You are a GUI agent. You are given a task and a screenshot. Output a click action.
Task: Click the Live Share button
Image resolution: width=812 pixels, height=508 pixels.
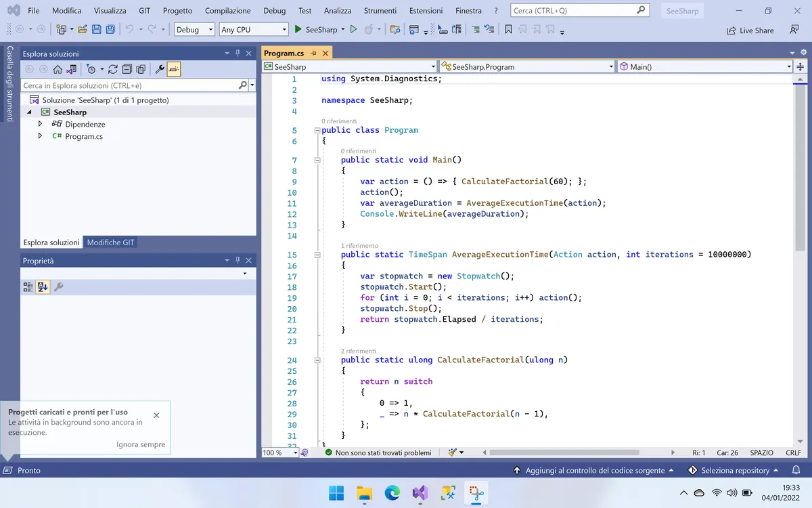(750, 30)
